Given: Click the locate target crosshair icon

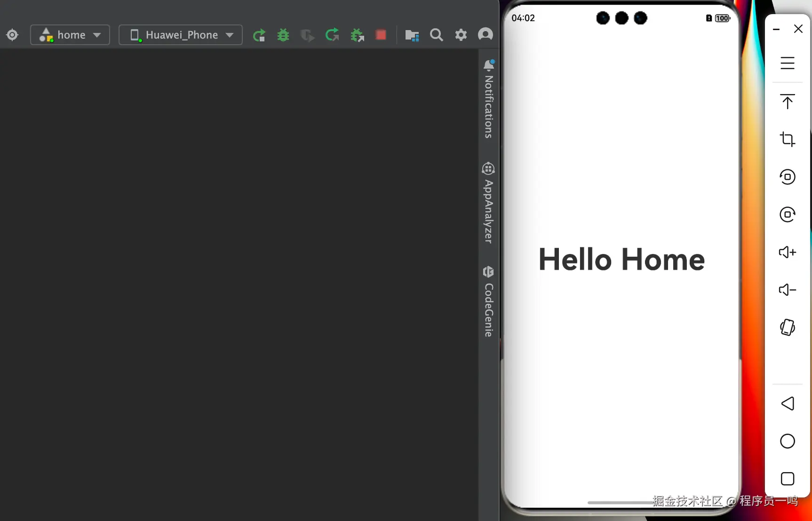Looking at the screenshot, I should tap(12, 35).
